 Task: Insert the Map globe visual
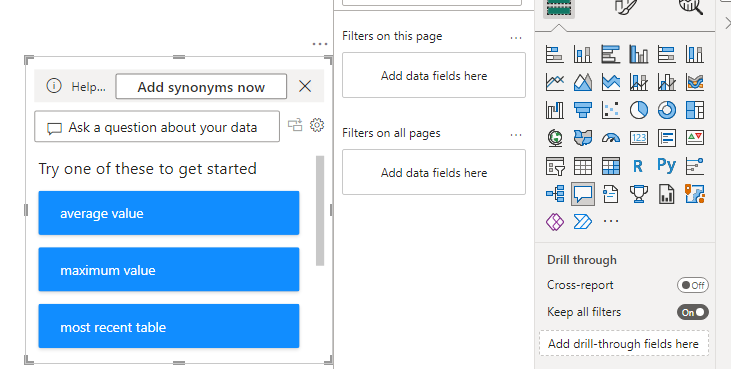(555, 138)
